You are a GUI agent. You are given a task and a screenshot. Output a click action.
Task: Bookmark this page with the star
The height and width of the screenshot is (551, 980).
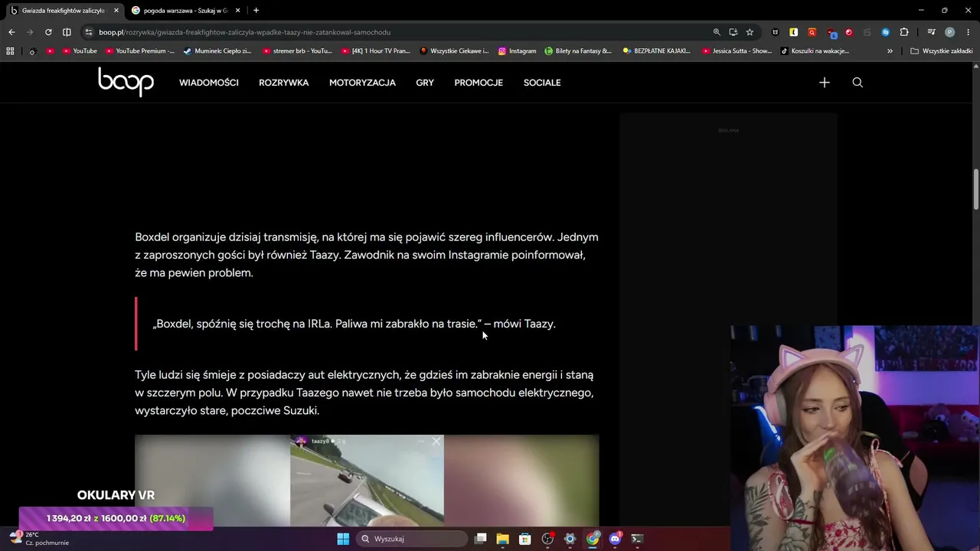(750, 32)
